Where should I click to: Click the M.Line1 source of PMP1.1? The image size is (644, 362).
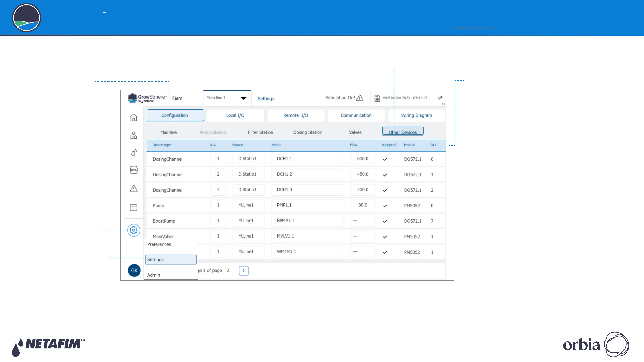[248, 205]
